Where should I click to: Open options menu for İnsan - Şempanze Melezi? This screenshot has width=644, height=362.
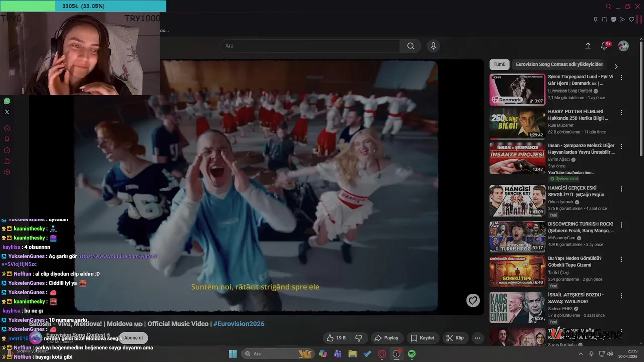pyautogui.click(x=621, y=146)
